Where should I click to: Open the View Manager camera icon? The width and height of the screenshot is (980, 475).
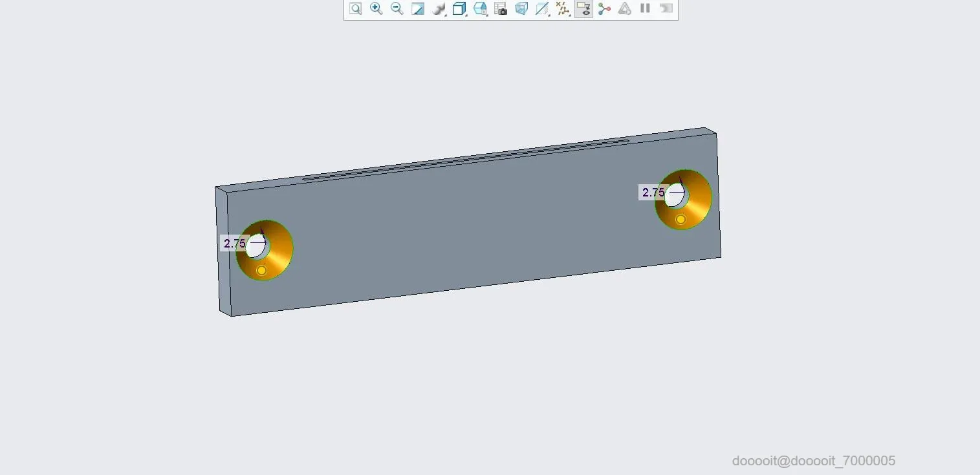500,8
